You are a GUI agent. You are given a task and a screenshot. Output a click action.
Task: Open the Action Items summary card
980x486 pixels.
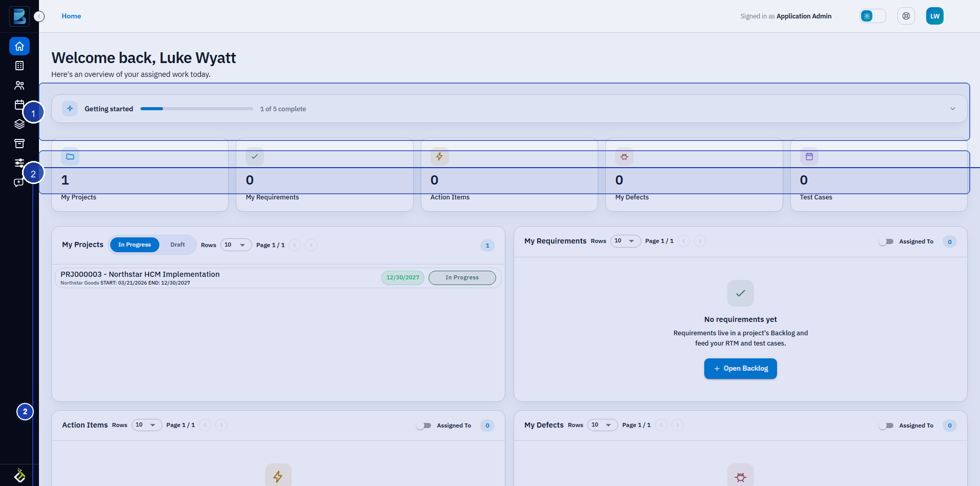click(509, 175)
